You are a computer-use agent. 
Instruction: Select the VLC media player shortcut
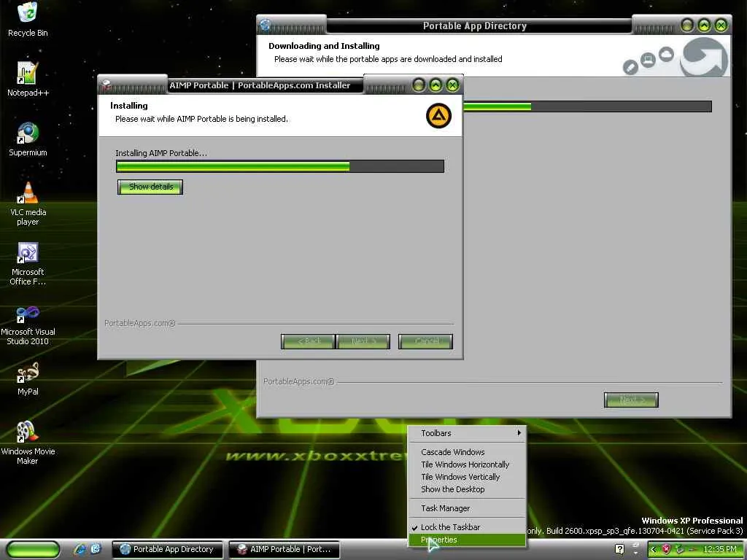coord(28,203)
